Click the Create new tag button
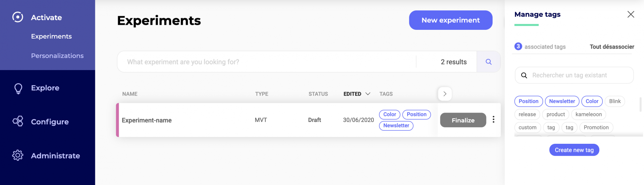The image size is (644, 185). (x=574, y=150)
